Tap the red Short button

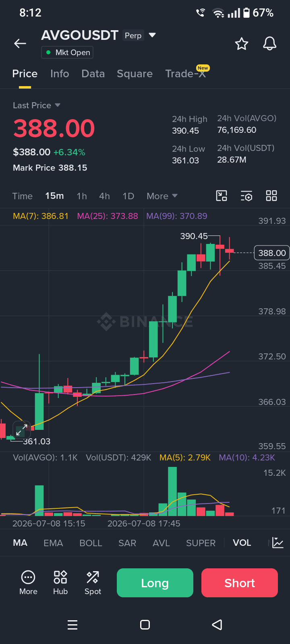click(x=240, y=583)
